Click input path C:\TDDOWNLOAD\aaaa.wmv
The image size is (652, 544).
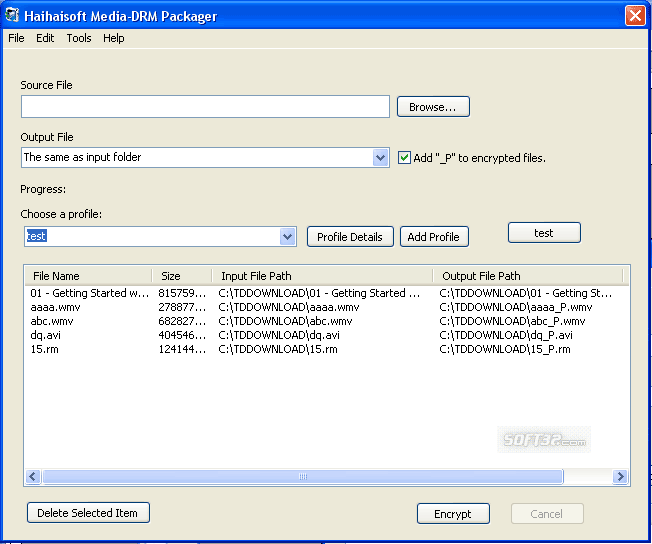[289, 307]
